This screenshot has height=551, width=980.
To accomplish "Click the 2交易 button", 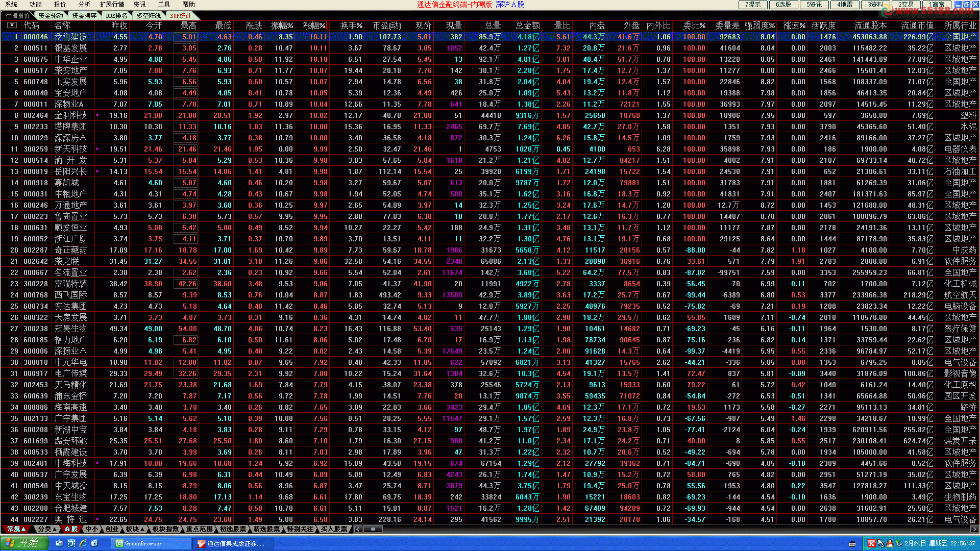I will point(906,5).
